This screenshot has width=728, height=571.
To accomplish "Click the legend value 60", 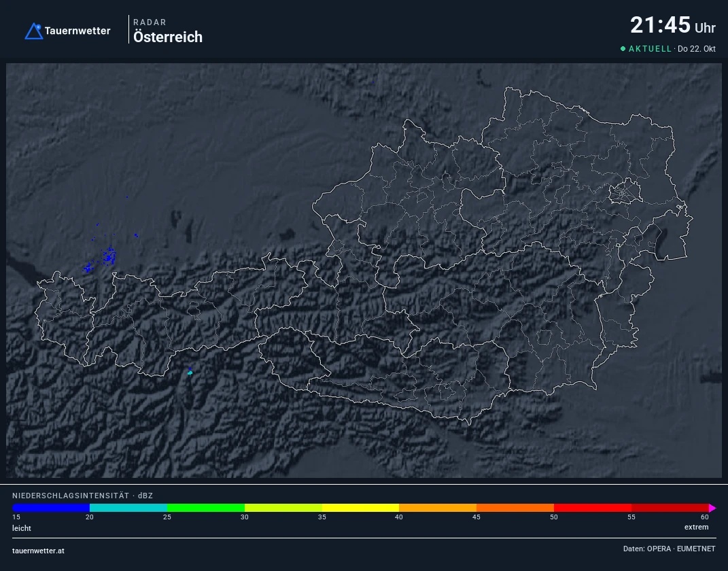I will (705, 517).
